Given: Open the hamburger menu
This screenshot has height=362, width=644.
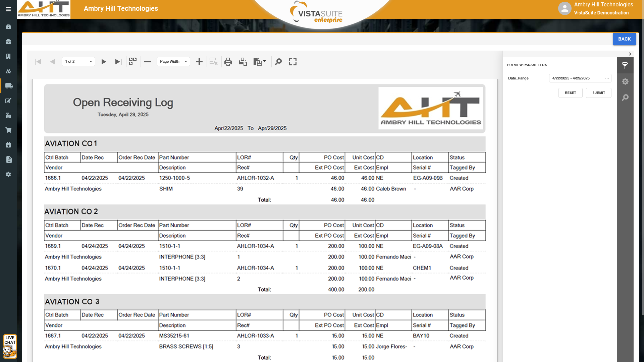Looking at the screenshot, I should pyautogui.click(x=8, y=9).
